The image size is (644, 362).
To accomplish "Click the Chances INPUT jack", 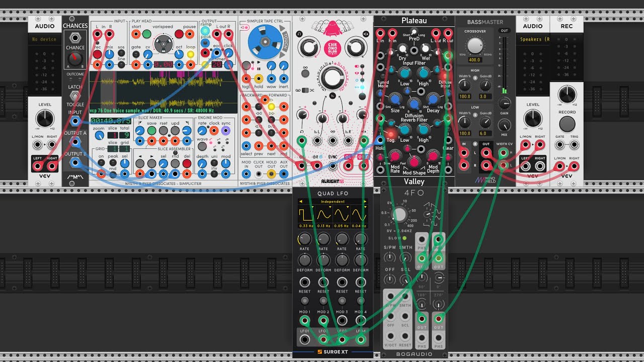I will coord(75,121).
